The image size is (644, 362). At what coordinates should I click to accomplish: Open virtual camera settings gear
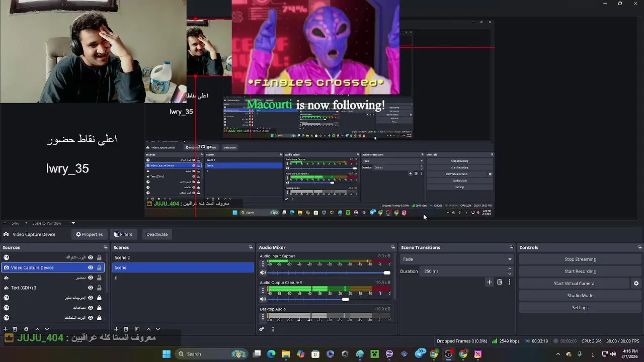[x=636, y=284]
